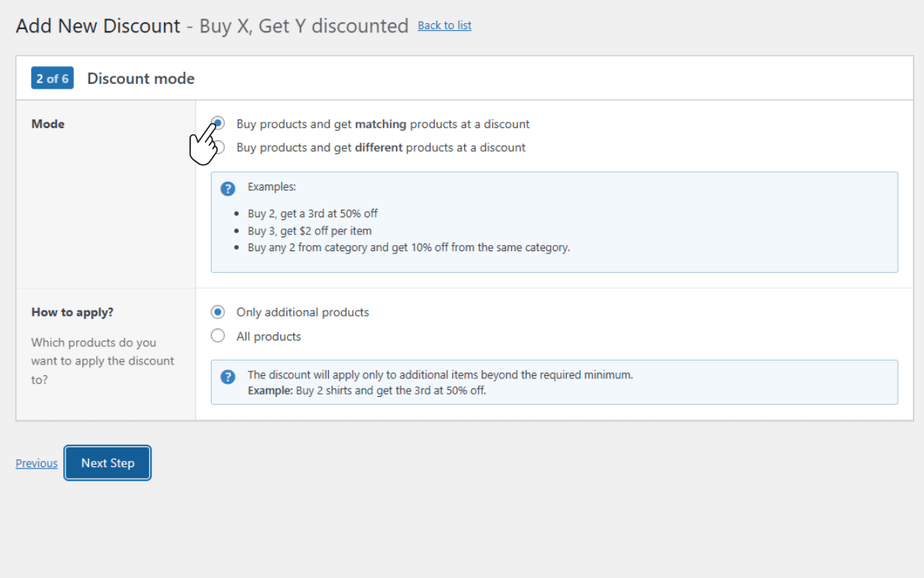Click the help icon beside Examples
The width and height of the screenshot is (924, 578).
[228, 188]
